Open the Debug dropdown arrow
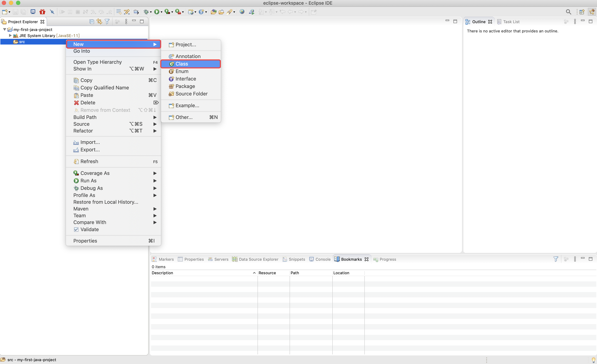597x364 pixels. pos(151,12)
